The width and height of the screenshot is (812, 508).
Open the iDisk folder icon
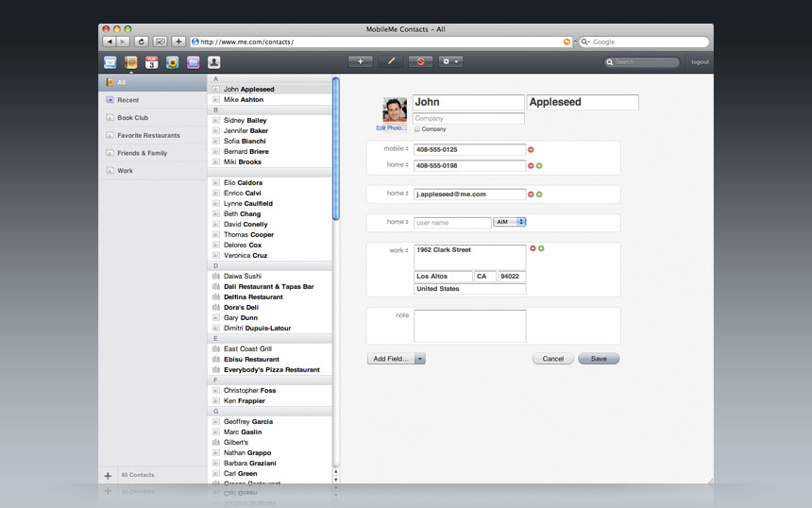[194, 62]
